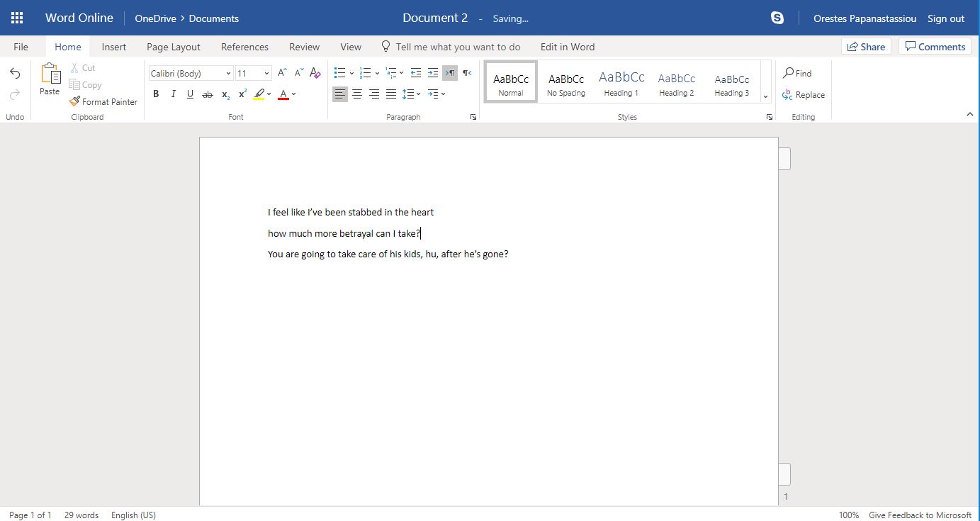Switch to the View tab
Viewport: 980px width, 521px height.
[x=351, y=47]
